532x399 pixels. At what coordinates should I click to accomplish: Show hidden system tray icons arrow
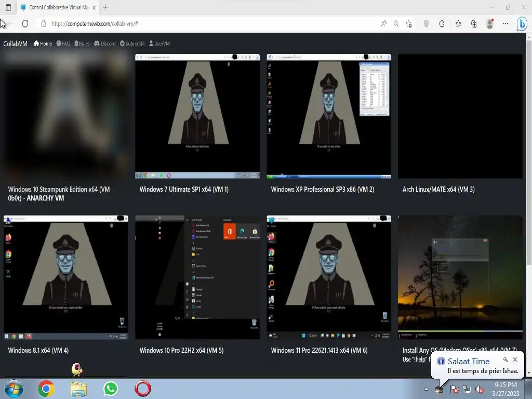click(426, 390)
